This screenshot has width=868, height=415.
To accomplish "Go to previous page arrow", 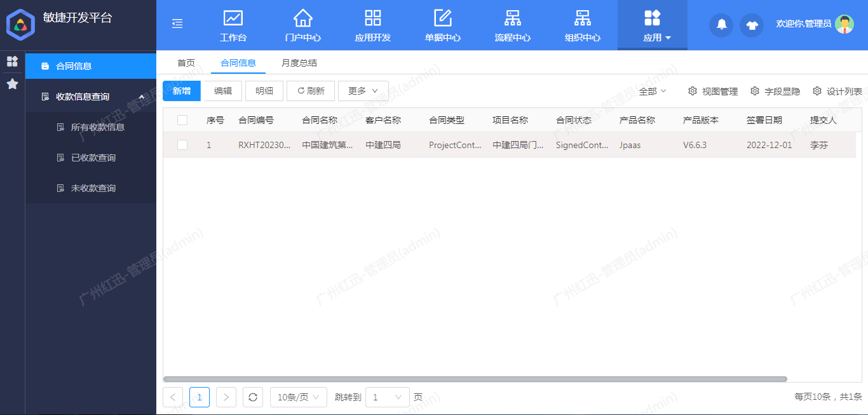I will [173, 397].
